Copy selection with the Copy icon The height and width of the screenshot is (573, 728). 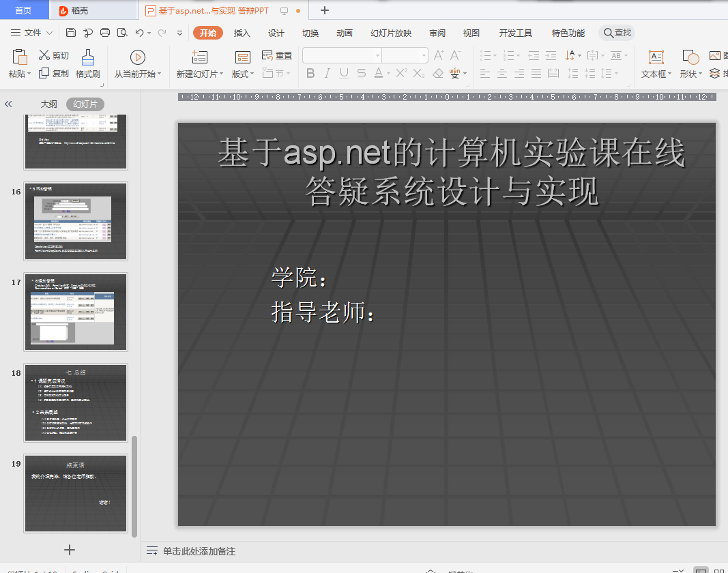coord(44,73)
